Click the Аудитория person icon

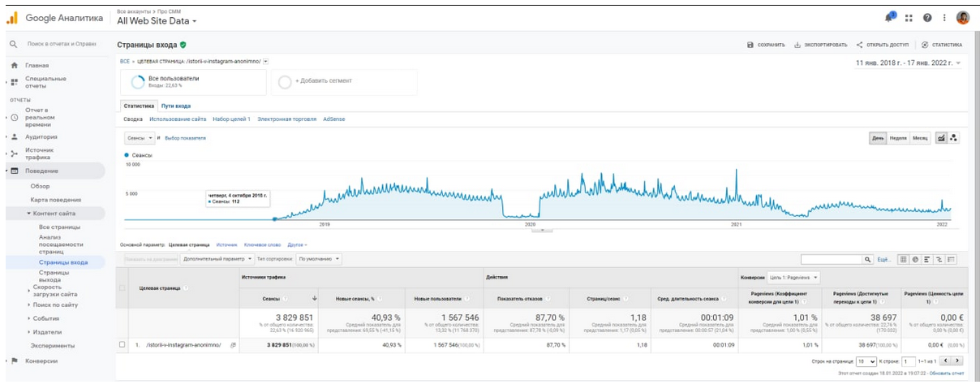[15, 136]
